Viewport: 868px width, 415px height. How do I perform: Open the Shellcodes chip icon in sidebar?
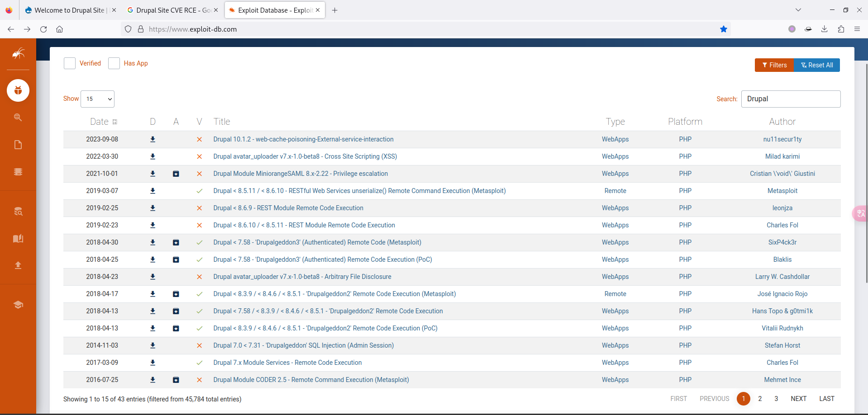tap(18, 172)
